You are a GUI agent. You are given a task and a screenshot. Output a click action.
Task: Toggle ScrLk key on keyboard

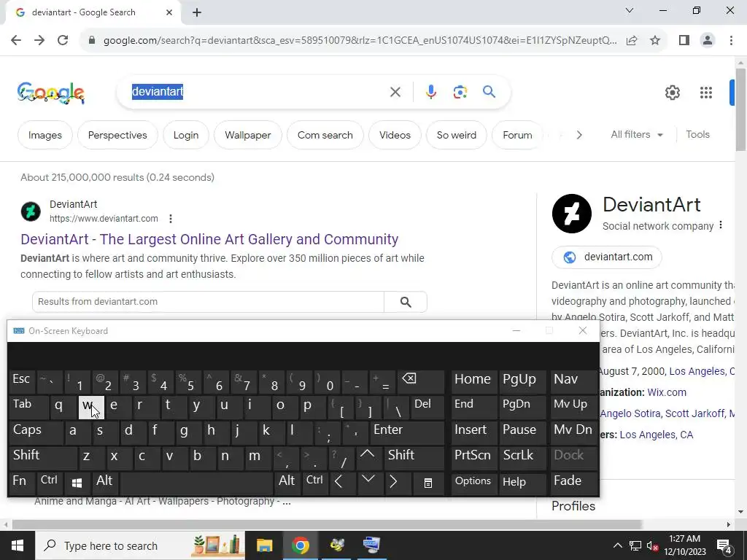[522, 458]
